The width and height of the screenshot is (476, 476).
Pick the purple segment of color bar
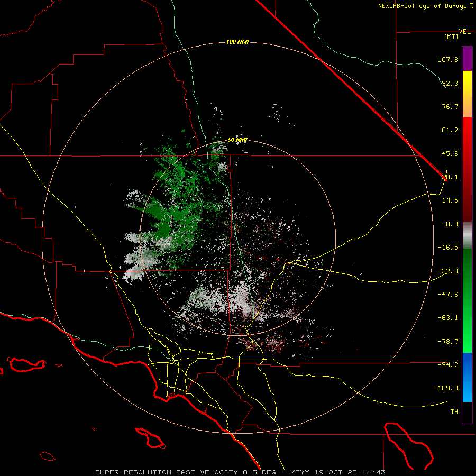[467, 59]
